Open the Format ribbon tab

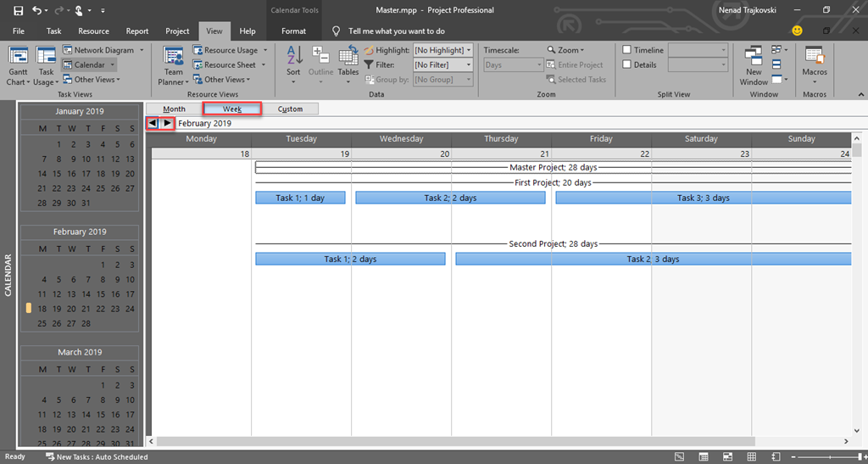[293, 31]
